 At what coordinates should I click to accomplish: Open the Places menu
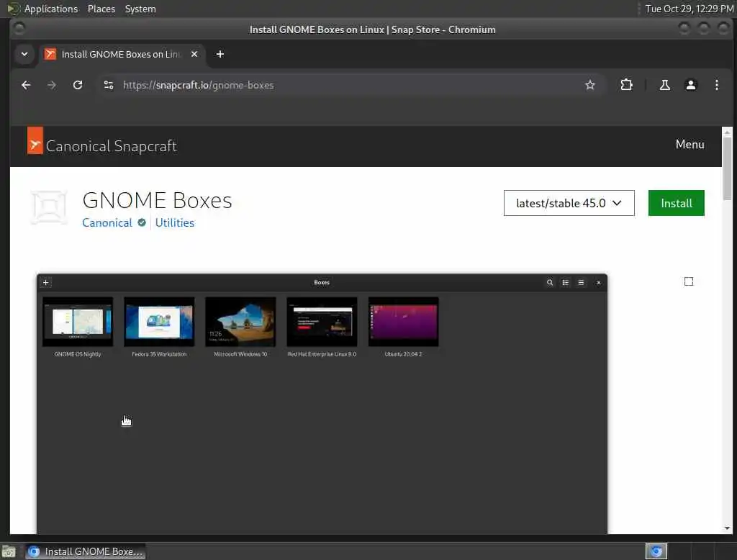(101, 9)
